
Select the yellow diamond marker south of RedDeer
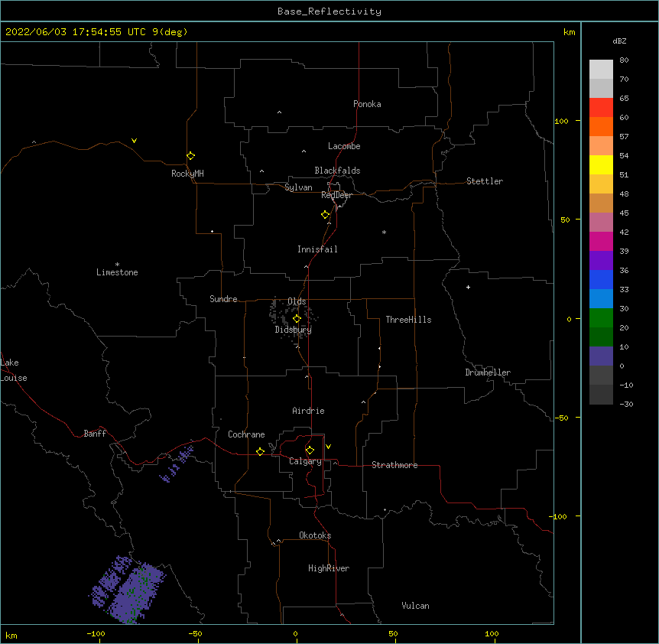pos(325,215)
